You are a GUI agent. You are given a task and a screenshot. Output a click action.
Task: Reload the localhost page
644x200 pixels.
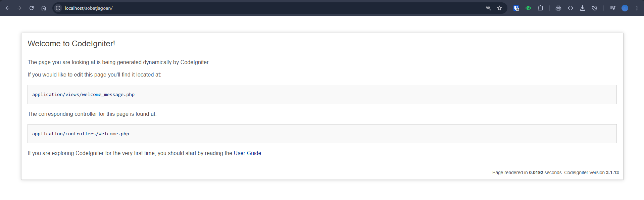click(32, 8)
